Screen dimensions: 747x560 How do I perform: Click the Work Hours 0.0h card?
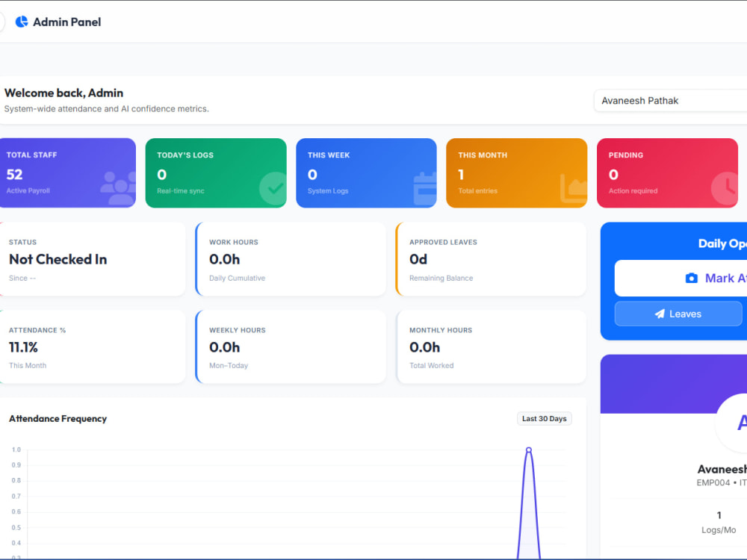[x=291, y=259]
